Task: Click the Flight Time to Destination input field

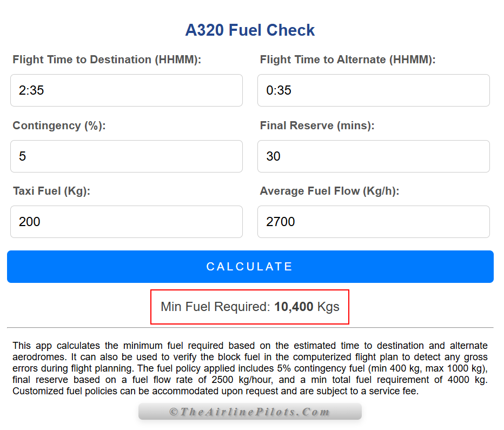Action: 126,90
